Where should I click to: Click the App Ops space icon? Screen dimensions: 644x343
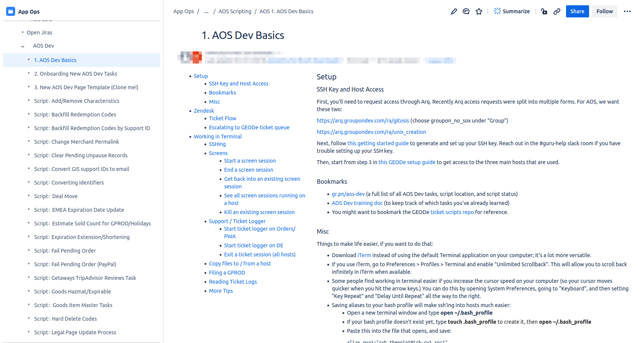[11, 11]
